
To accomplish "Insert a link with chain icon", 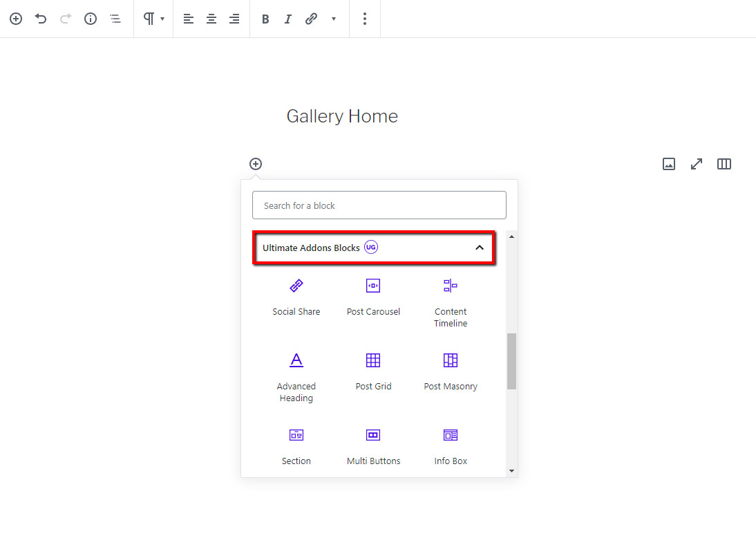I will [312, 19].
